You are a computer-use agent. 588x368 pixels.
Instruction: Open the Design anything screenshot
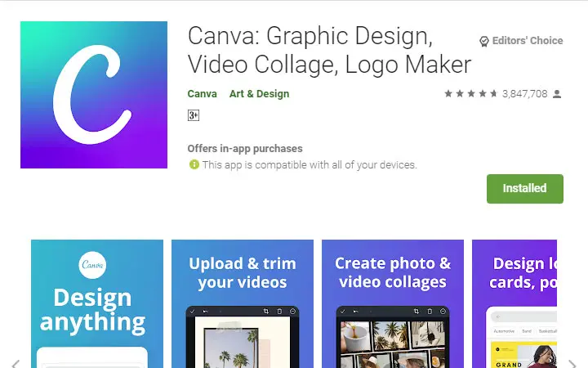click(97, 303)
